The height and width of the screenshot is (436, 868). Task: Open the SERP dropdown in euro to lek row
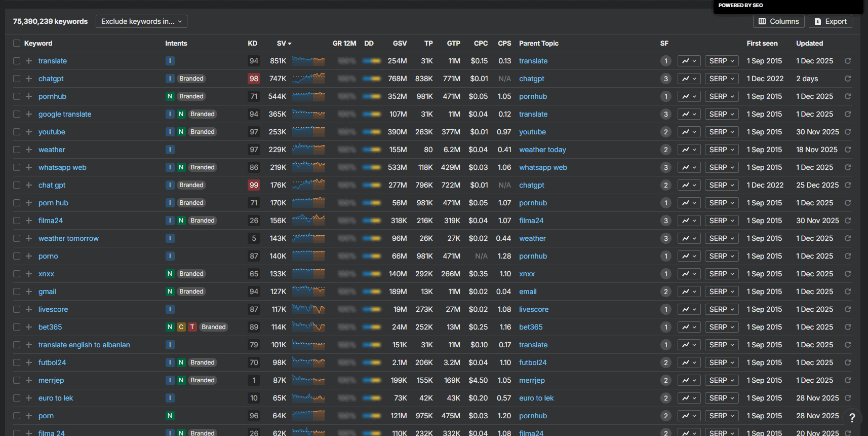click(x=722, y=398)
